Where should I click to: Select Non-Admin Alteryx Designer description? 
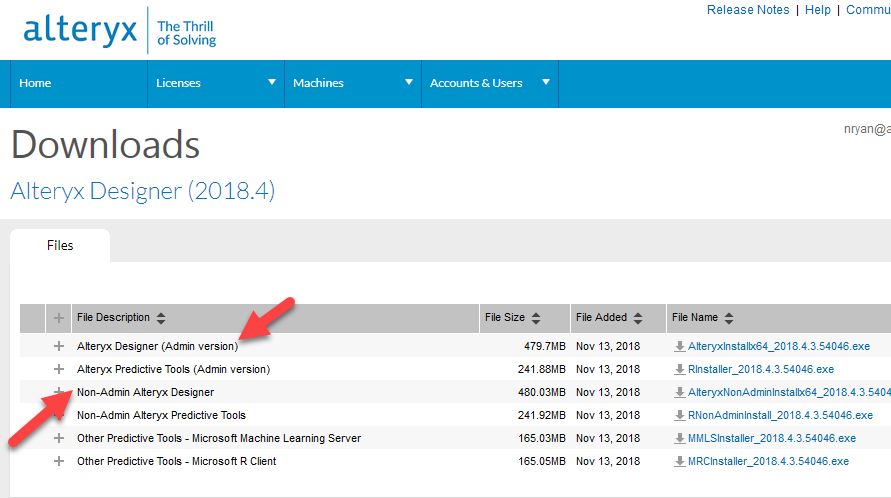(145, 392)
